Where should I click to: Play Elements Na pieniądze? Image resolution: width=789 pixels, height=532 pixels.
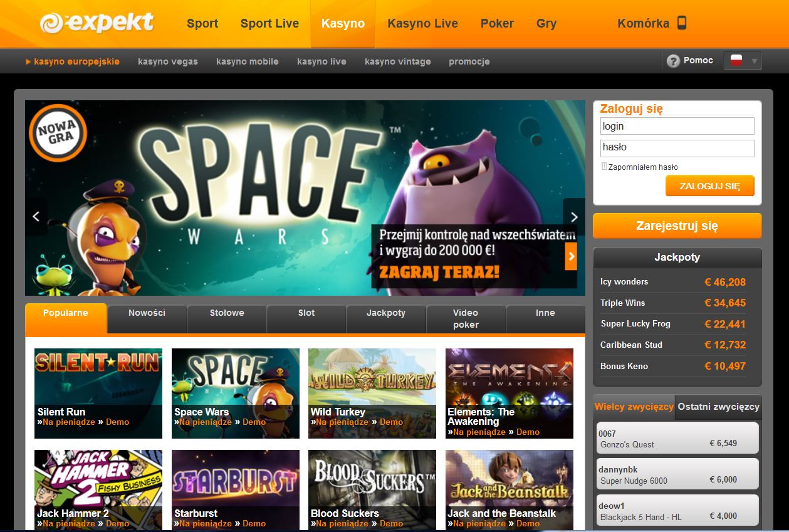479,432
